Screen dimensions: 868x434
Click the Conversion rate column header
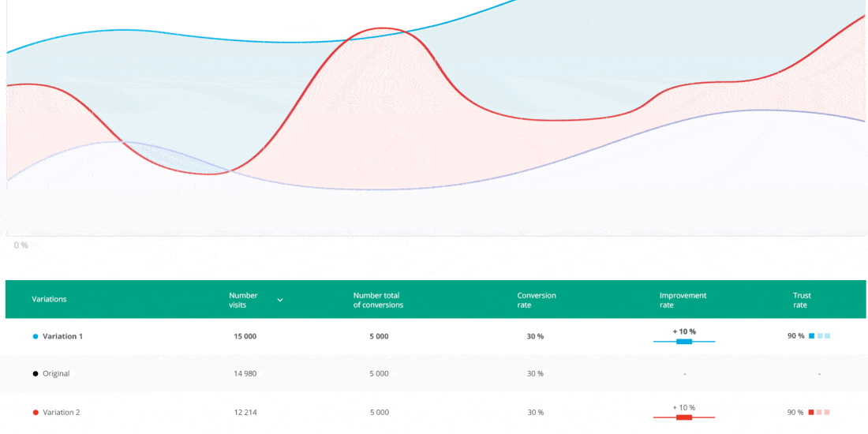(537, 300)
